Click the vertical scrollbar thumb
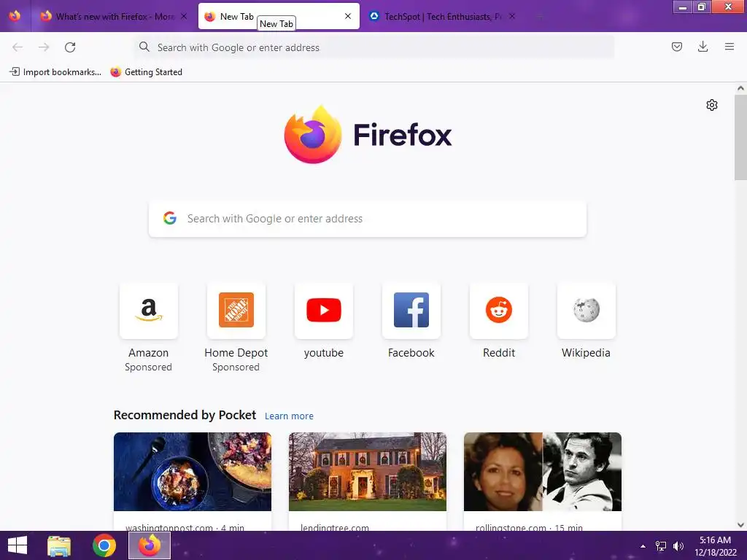747x560 pixels. (740, 137)
